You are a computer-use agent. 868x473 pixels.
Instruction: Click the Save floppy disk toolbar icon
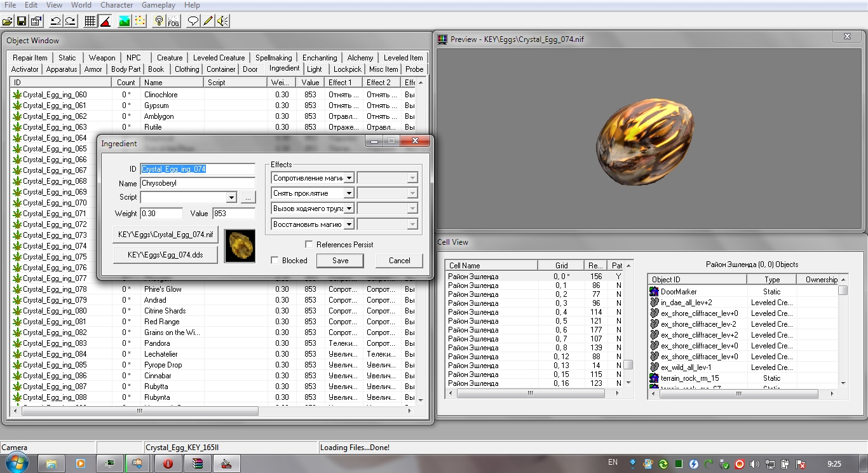tap(22, 21)
